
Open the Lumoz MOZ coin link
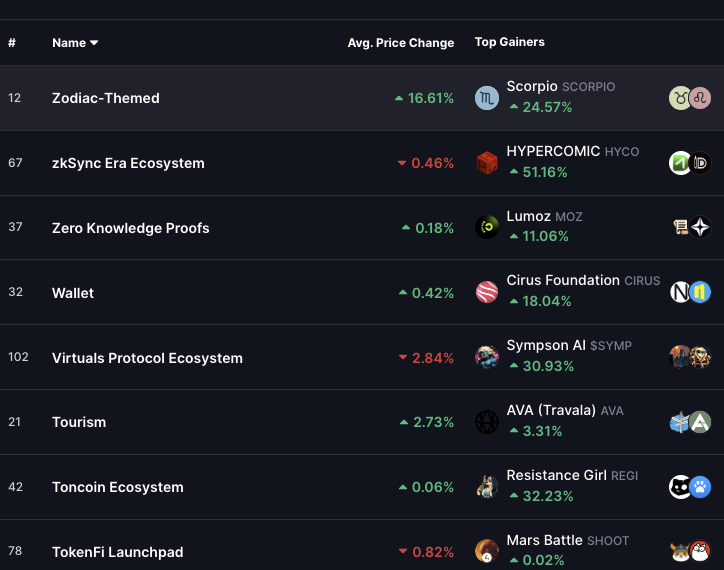544,216
